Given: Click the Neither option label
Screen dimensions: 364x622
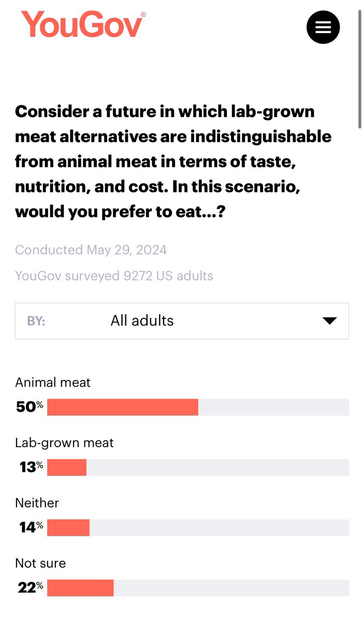Looking at the screenshot, I should tap(37, 503).
